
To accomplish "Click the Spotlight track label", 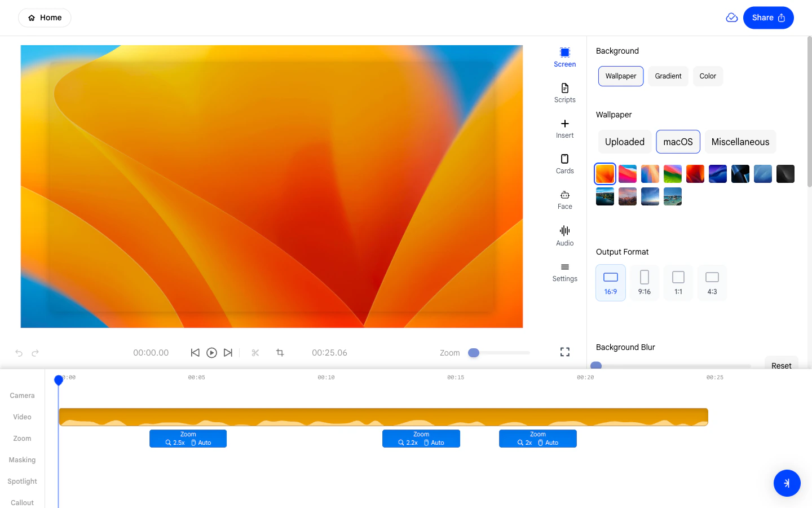I will [x=22, y=481].
